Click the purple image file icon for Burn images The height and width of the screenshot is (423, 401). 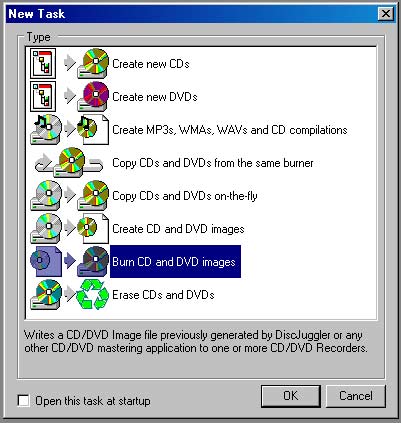46,261
